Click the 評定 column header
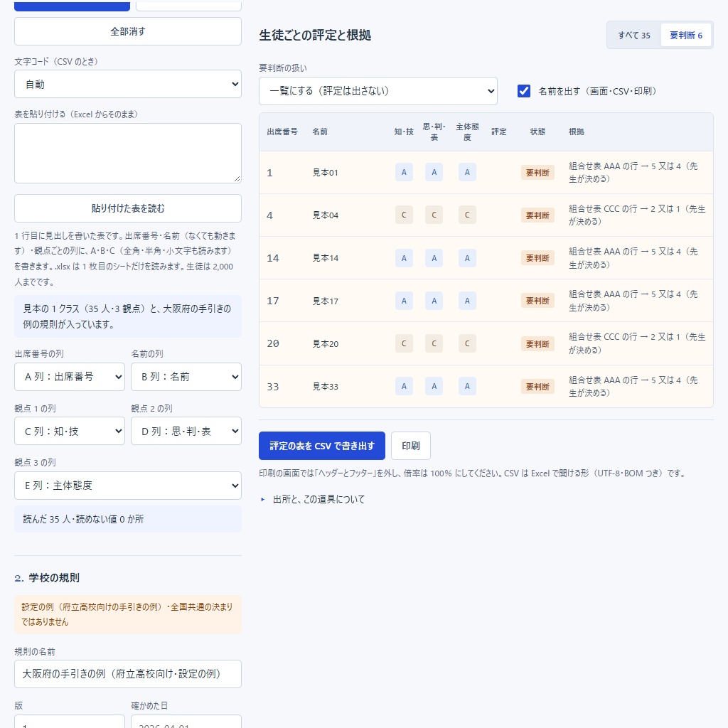728x728 pixels. coord(499,132)
